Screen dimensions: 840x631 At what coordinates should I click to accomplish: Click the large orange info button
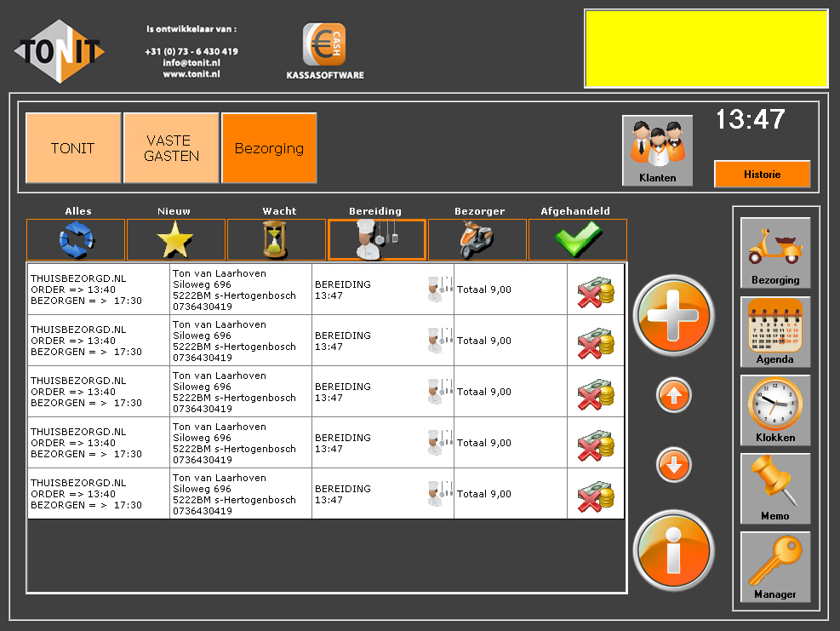673,550
